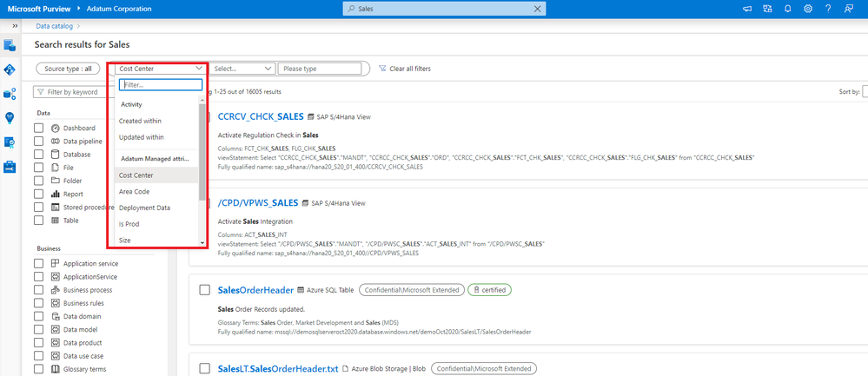Select Is Prod option
Image resolution: width=868 pixels, height=376 pixels.
pos(156,224)
